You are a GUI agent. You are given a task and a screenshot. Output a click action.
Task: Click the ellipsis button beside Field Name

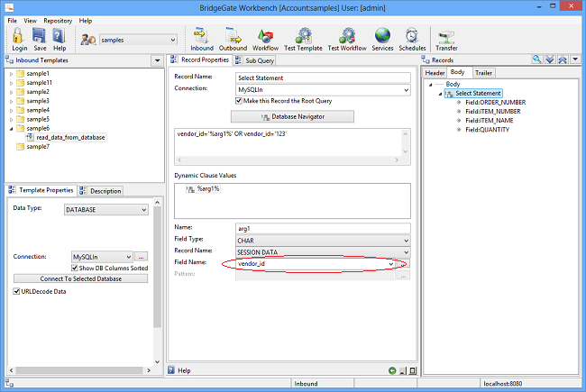tap(403, 264)
